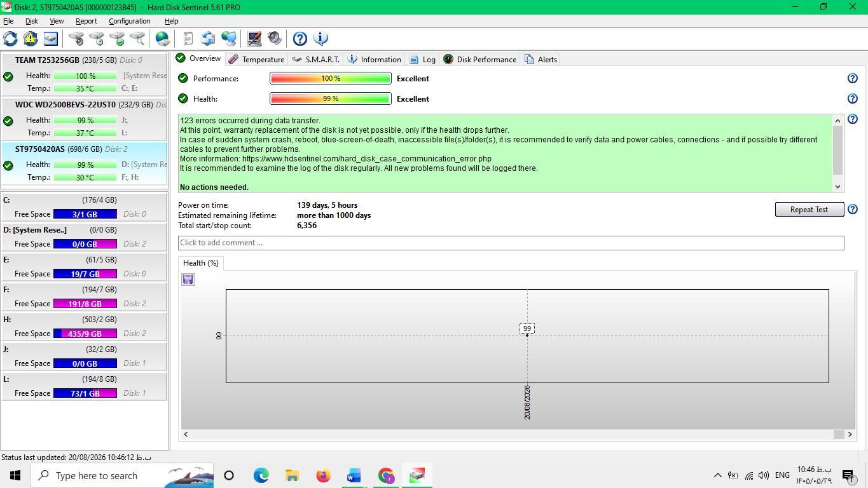Viewport: 868px width, 488px height.
Task: Click the taskbar search box
Action: 122,475
